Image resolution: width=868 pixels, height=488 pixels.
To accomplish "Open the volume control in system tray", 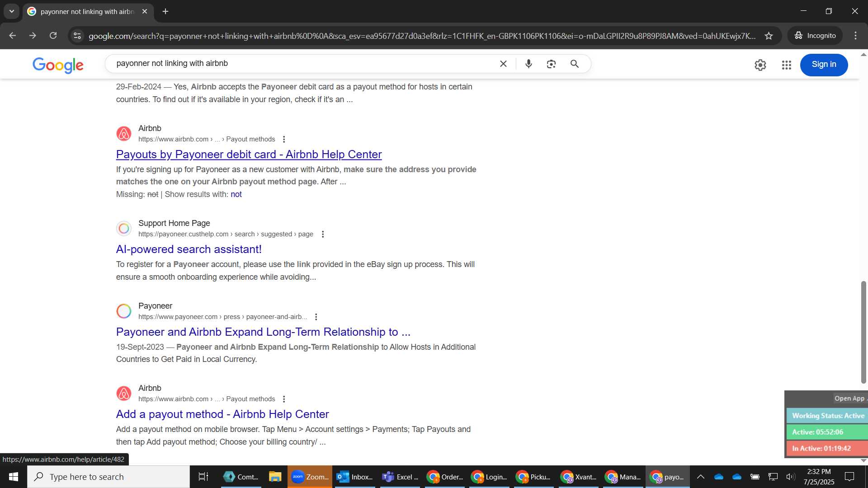I will 791,477.
